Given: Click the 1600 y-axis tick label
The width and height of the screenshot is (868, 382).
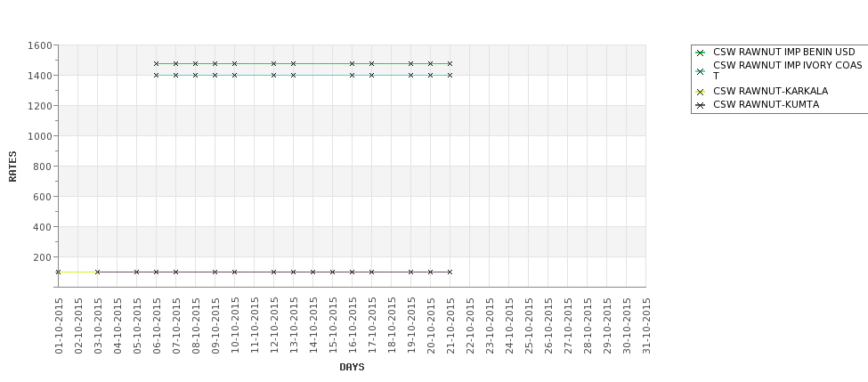Looking at the screenshot, I should point(39,45).
